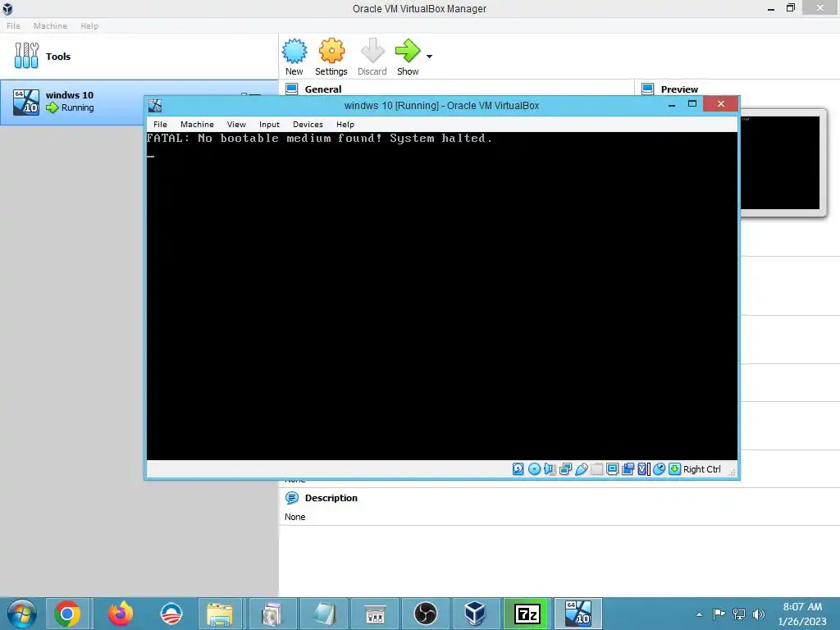Click the Discard toolbar icon
Screen dimensions: 840x630
point(372,52)
